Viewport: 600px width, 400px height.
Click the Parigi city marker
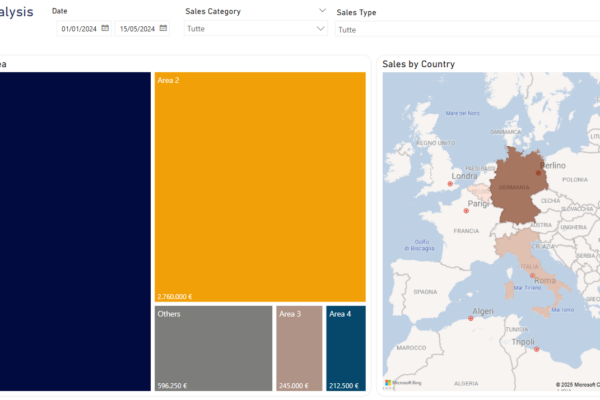click(466, 211)
